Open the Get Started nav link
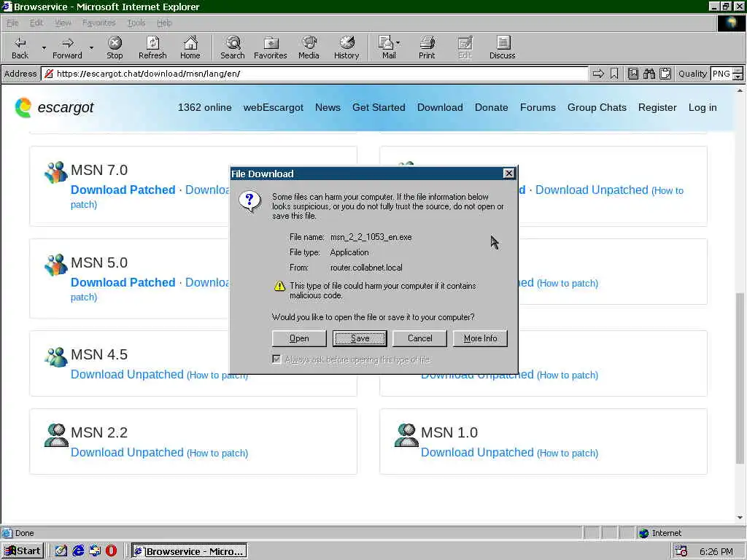Screen dimensions: 747x560 379,108
